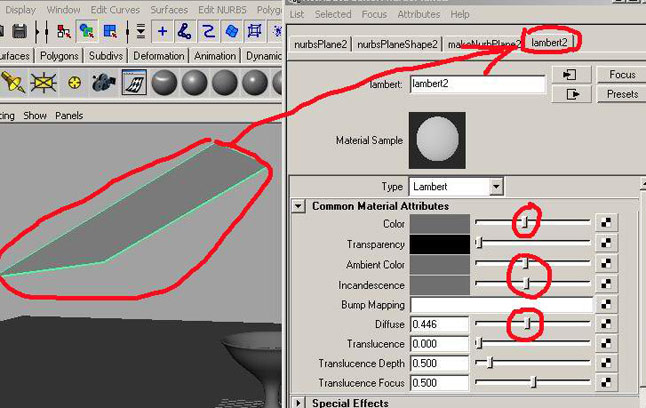The width and height of the screenshot is (646, 408).
Task: Open Attribute Editor List menu
Action: tap(297, 14)
